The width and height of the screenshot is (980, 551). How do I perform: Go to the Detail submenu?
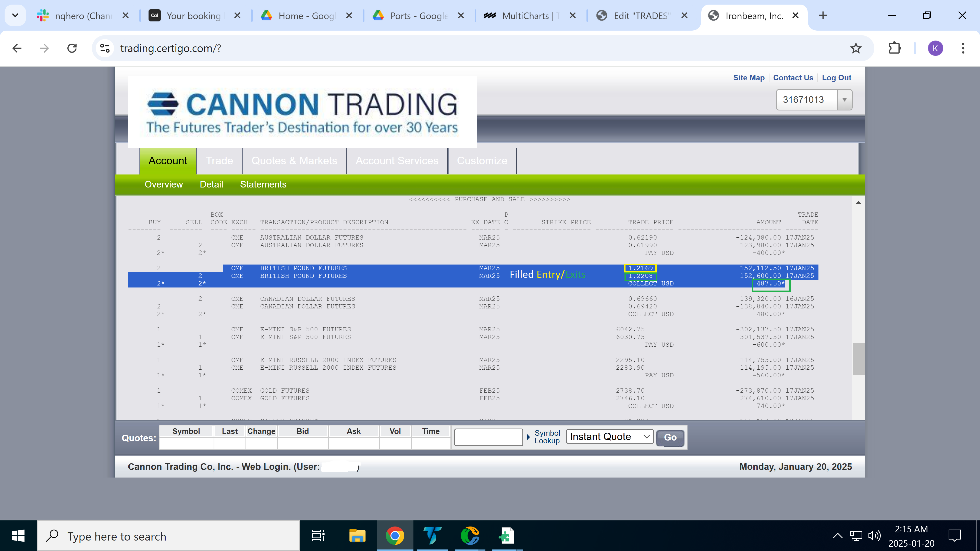[211, 184]
